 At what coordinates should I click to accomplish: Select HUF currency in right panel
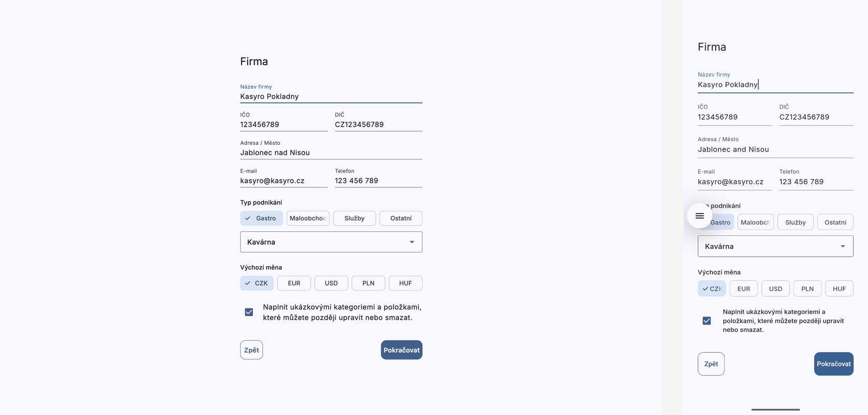point(839,289)
